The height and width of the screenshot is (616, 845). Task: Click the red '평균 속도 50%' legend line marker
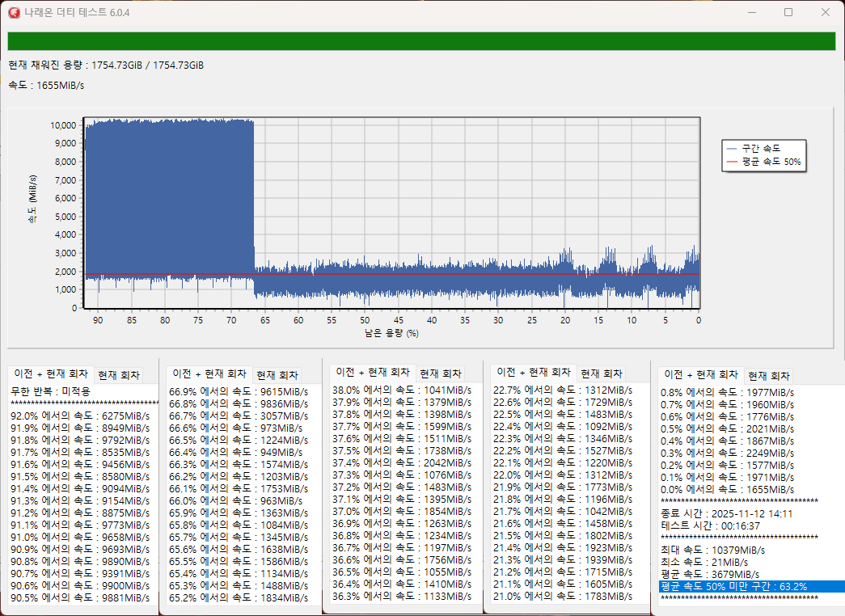[733, 162]
